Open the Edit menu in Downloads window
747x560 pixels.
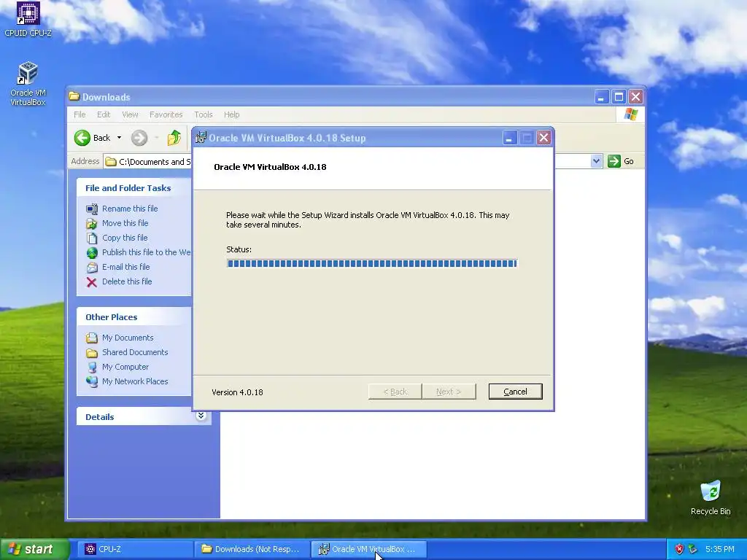pos(104,114)
